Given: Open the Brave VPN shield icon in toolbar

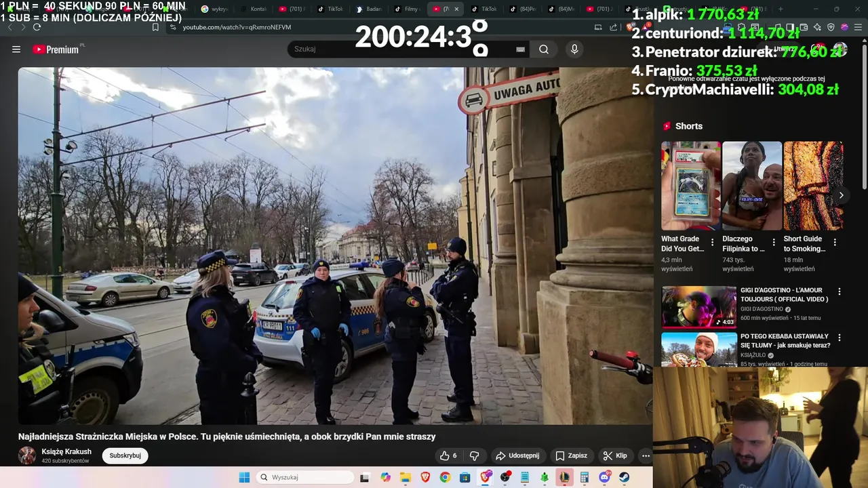Looking at the screenshot, I should (x=831, y=27).
